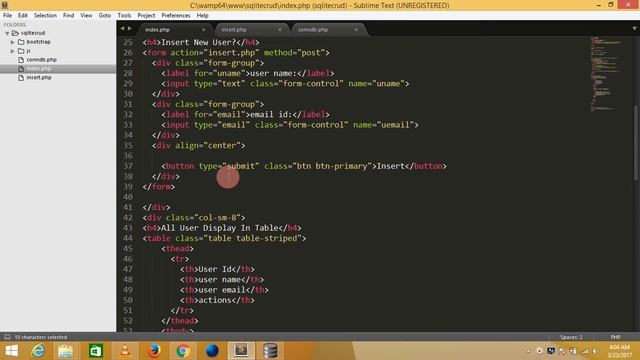Viewport: 640px width, 360px height.
Task: Click the characters selected status text
Action: (41, 337)
